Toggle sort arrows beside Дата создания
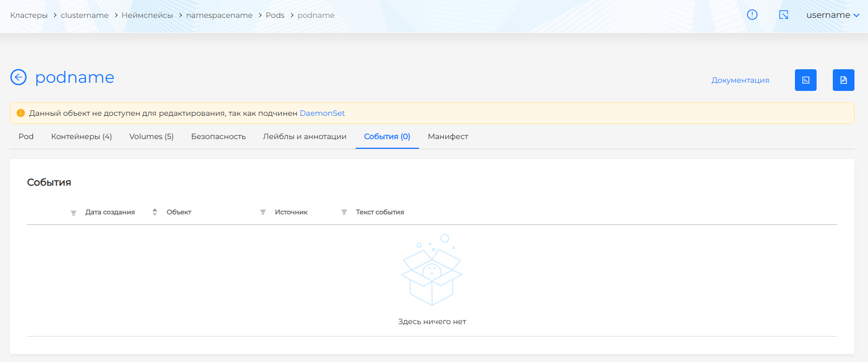The width and height of the screenshot is (868, 362). click(155, 212)
